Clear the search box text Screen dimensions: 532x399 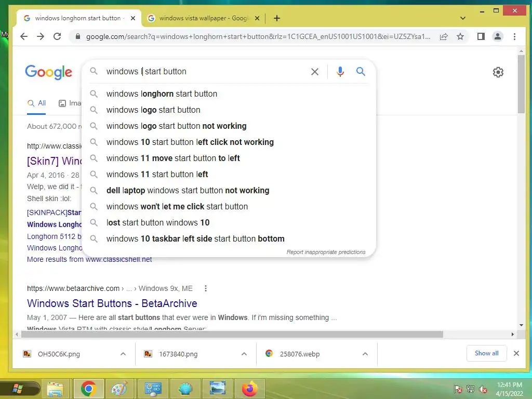pyautogui.click(x=315, y=72)
